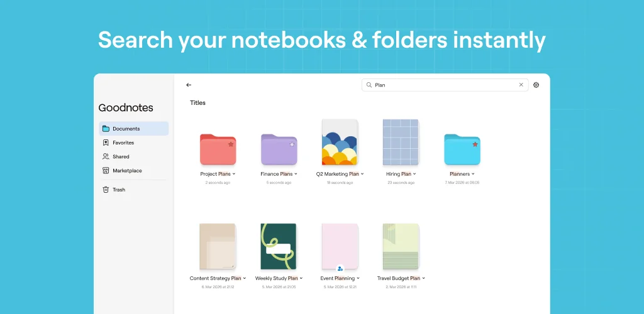Open the red Project Plans folder
This screenshot has width=644, height=314.
coord(218,149)
